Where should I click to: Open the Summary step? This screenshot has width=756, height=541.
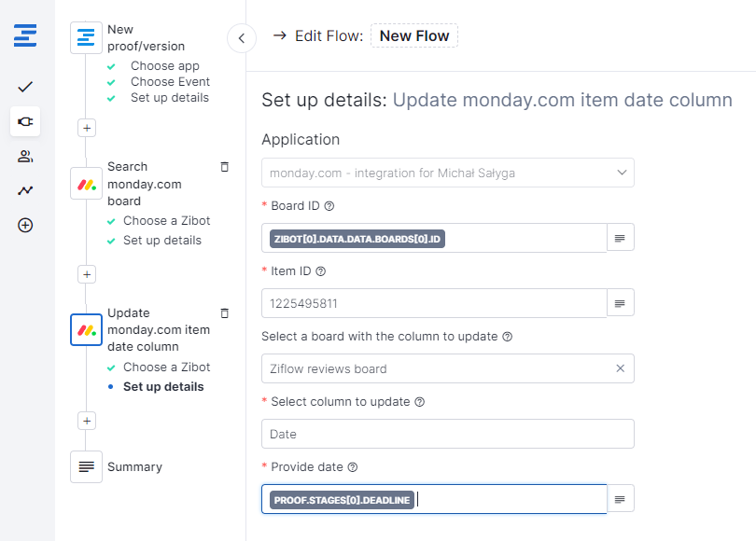tap(134, 466)
